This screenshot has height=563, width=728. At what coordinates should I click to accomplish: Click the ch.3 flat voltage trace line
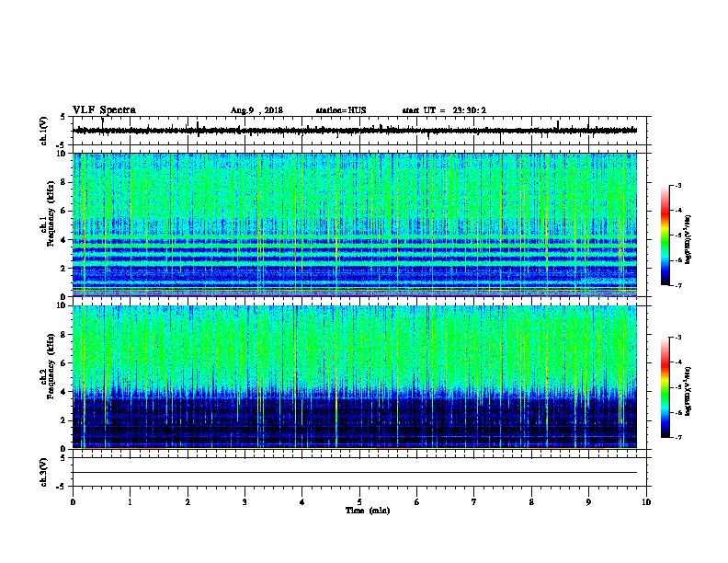(x=355, y=473)
